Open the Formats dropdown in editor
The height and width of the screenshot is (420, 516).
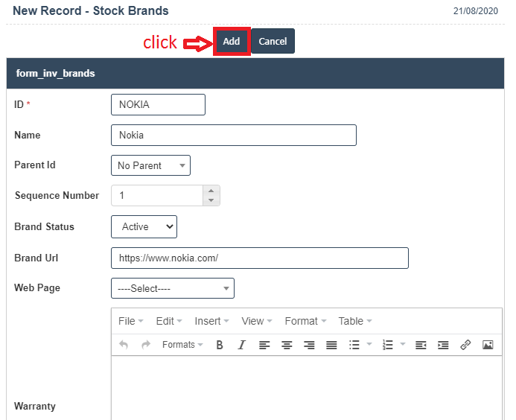182,345
